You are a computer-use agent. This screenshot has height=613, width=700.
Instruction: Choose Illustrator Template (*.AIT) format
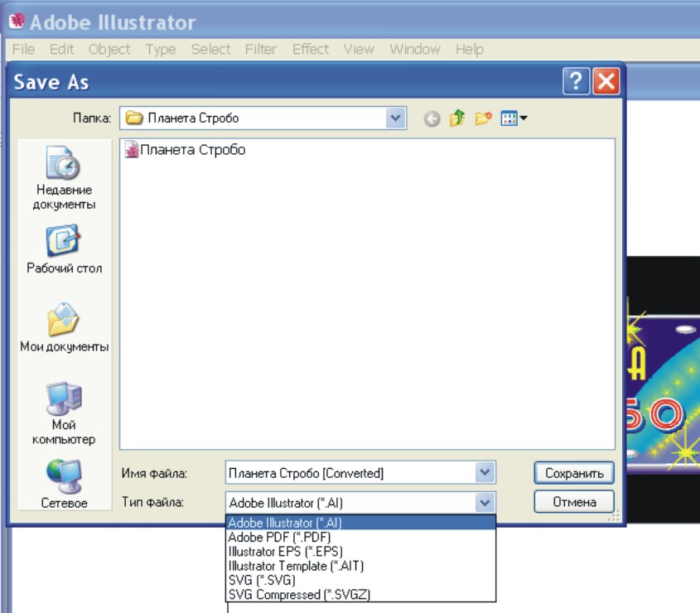click(x=360, y=566)
